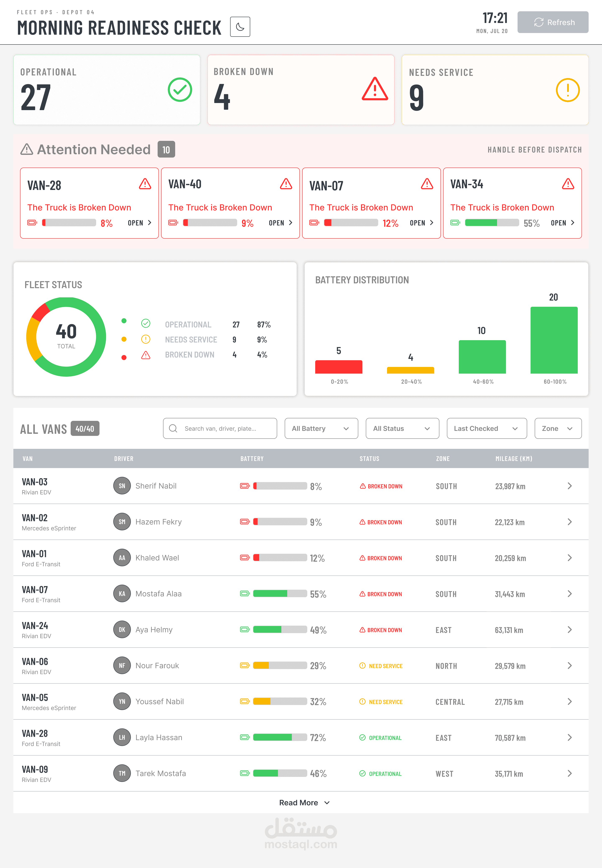Open the VAN-28 alert card
This screenshot has width=602, height=868.
coord(140,223)
